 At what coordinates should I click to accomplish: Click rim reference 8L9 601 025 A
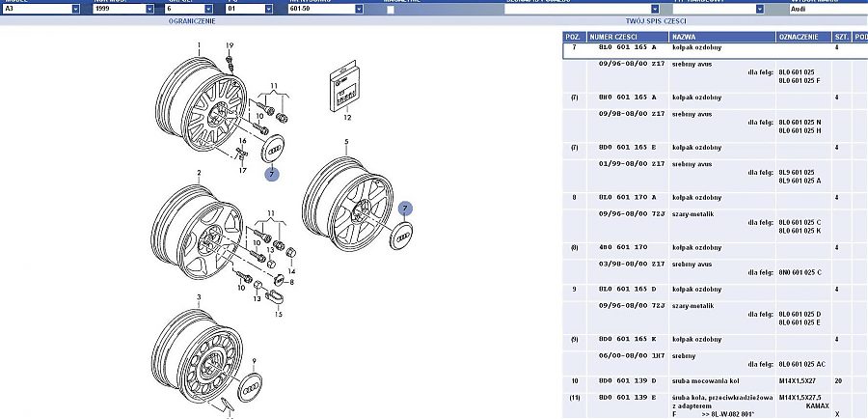pos(800,181)
